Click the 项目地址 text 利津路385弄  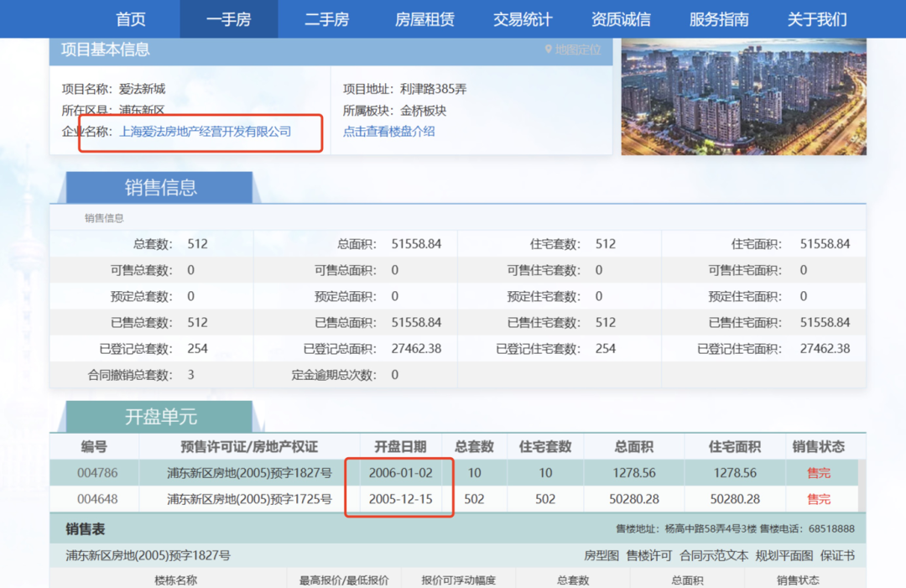click(434, 89)
